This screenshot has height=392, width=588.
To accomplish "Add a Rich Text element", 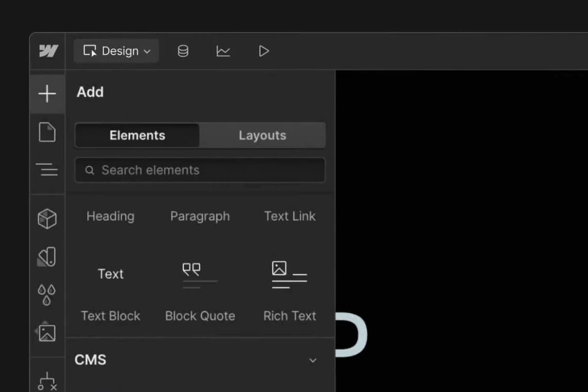I will 290,288.
